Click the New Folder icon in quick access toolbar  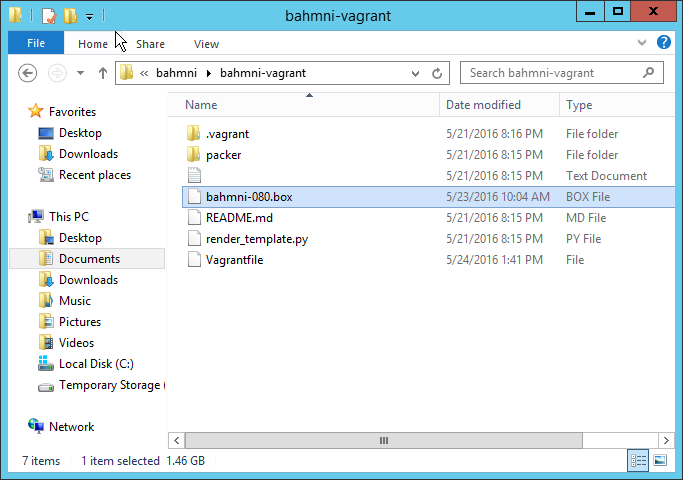coord(71,16)
